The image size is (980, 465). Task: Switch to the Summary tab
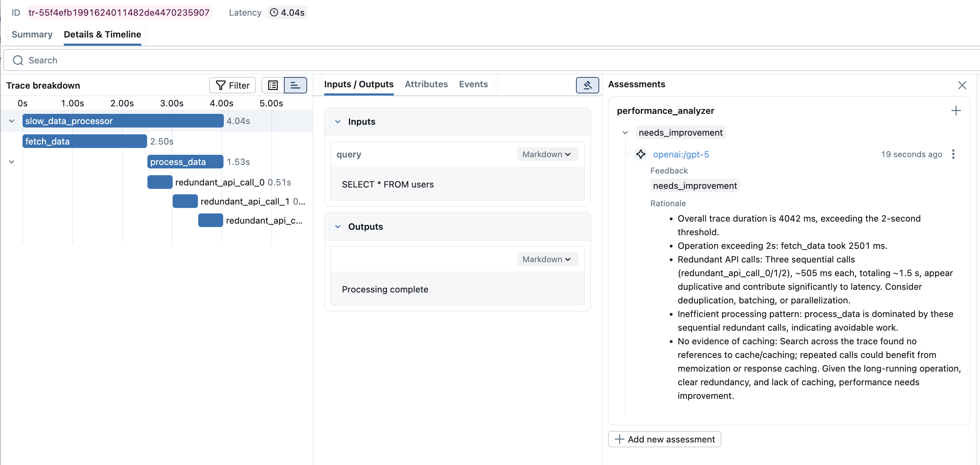click(32, 34)
